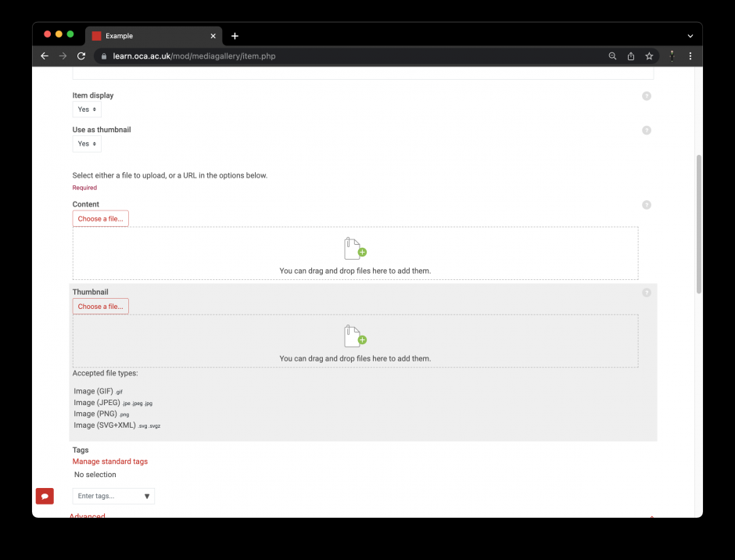Viewport: 735px width, 560px height.
Task: Expand the browser chevron at top right
Action: coord(689,35)
